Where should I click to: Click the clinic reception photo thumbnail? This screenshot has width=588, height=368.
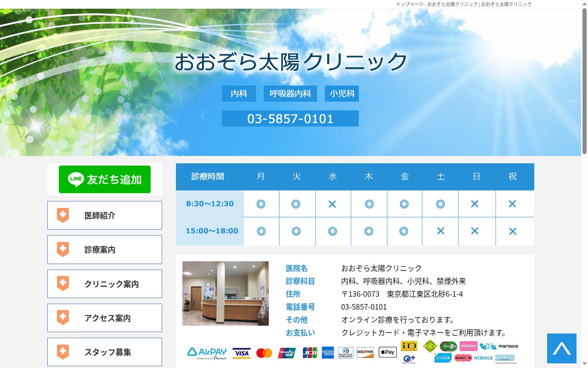pyautogui.click(x=226, y=293)
